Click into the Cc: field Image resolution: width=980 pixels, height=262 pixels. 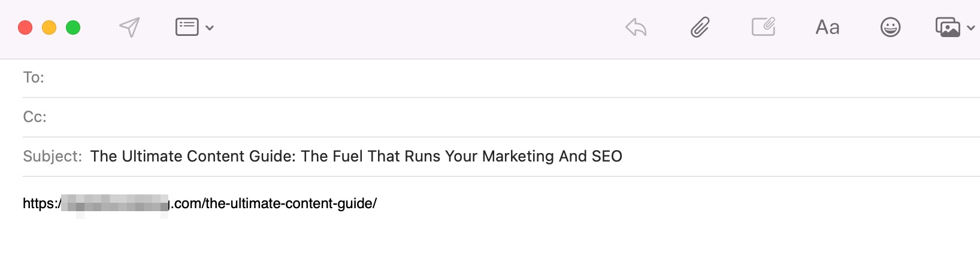(x=512, y=117)
